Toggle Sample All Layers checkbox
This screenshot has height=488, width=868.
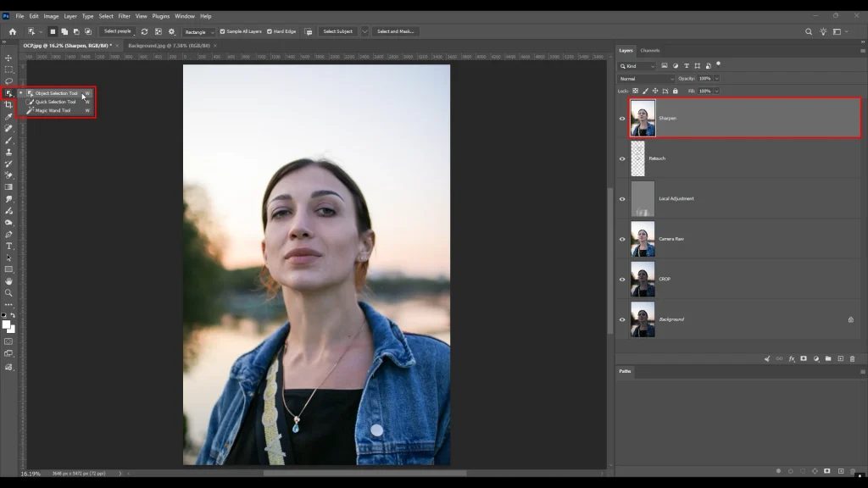[223, 31]
